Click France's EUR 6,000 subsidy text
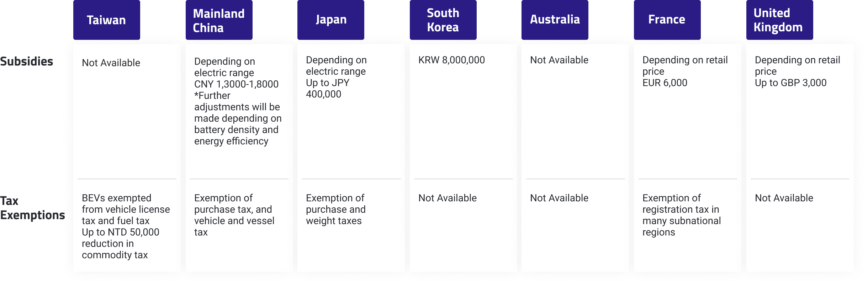This screenshot has height=286, width=868. click(665, 83)
